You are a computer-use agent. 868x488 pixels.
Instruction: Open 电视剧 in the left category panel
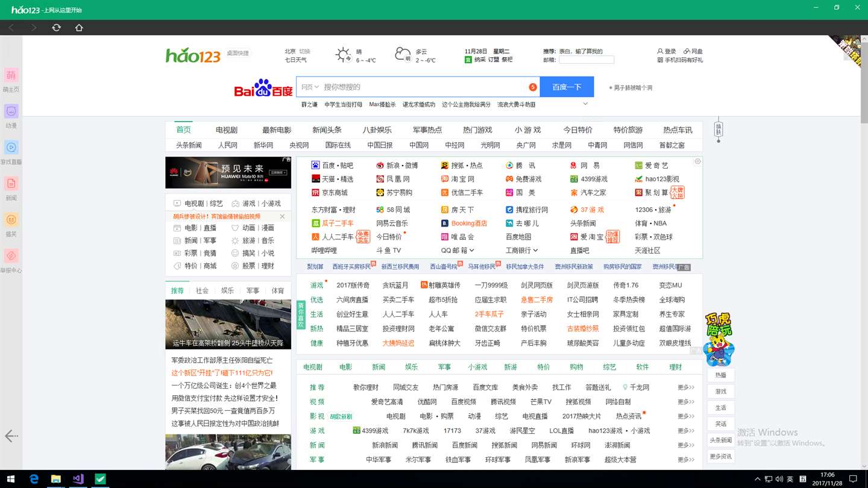pyautogui.click(x=194, y=204)
